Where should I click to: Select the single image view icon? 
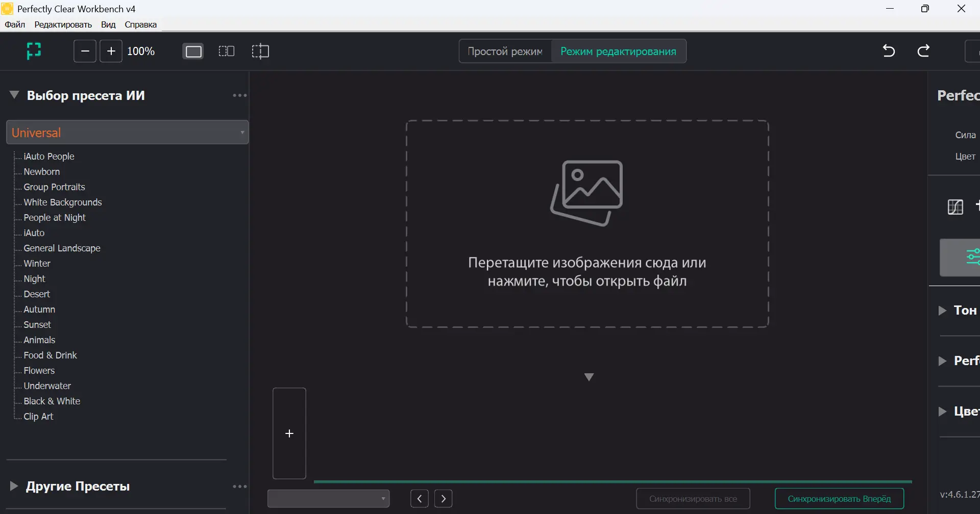coord(193,51)
